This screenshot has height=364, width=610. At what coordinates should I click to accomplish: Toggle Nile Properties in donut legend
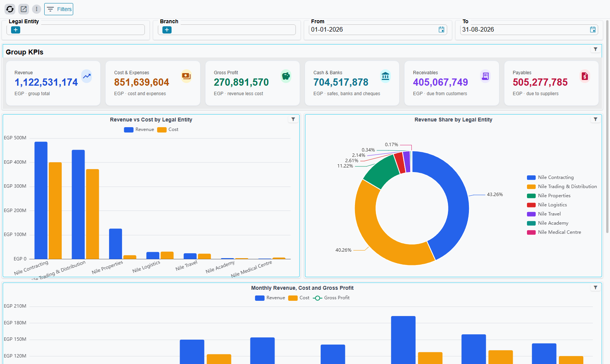549,196
